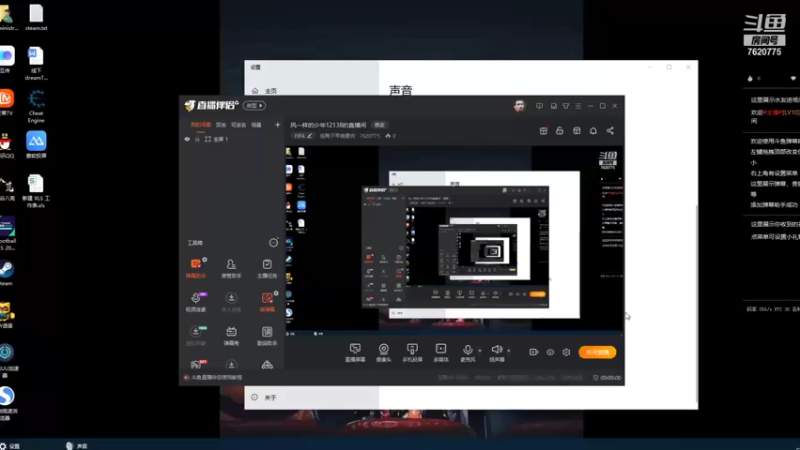This screenshot has width=800, height=450.
Task: Click the orange start streaming button
Action: point(597,352)
